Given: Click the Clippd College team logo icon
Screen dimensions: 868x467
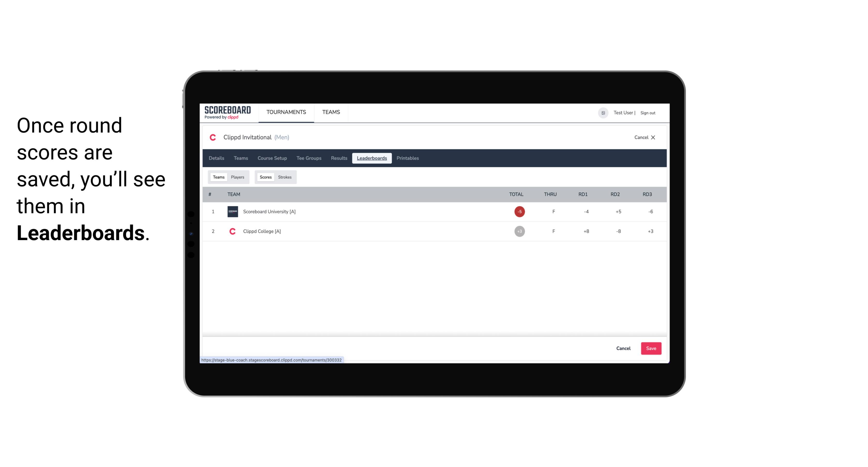Looking at the screenshot, I should point(232,231).
